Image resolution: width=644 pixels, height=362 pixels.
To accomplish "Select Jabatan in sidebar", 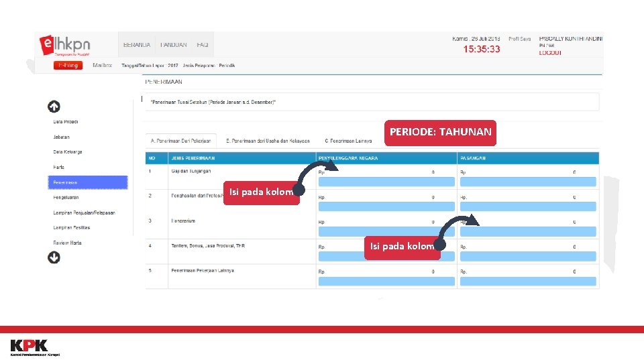I will click(61, 137).
